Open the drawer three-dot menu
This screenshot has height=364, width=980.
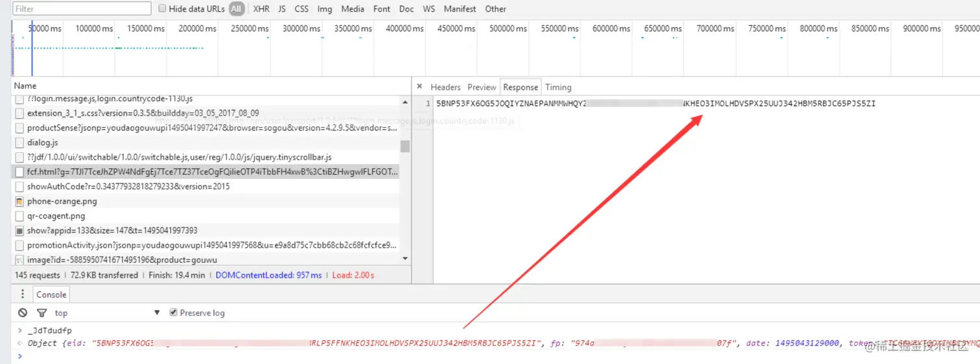23,294
